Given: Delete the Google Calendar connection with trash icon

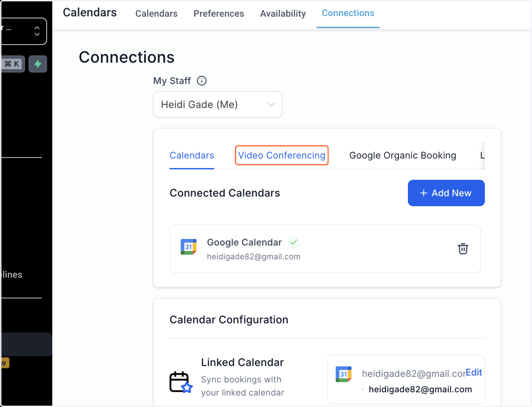Looking at the screenshot, I should [x=463, y=249].
